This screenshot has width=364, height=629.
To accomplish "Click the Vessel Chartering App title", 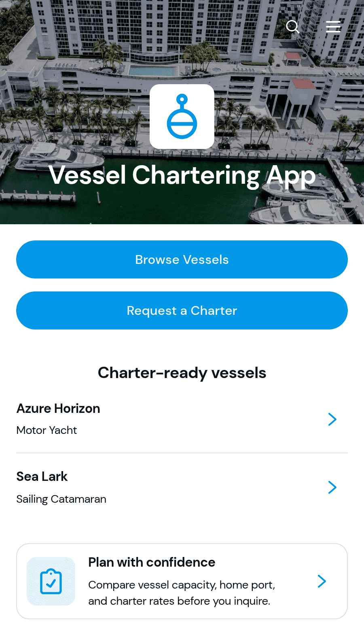I will point(182,176).
